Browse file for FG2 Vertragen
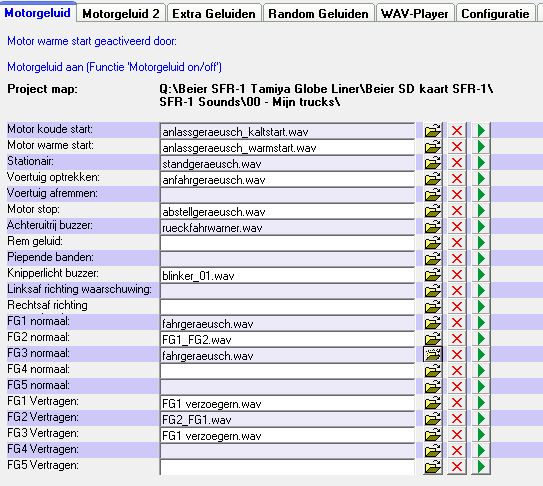Viewport: 543px width, 486px height. [x=433, y=418]
